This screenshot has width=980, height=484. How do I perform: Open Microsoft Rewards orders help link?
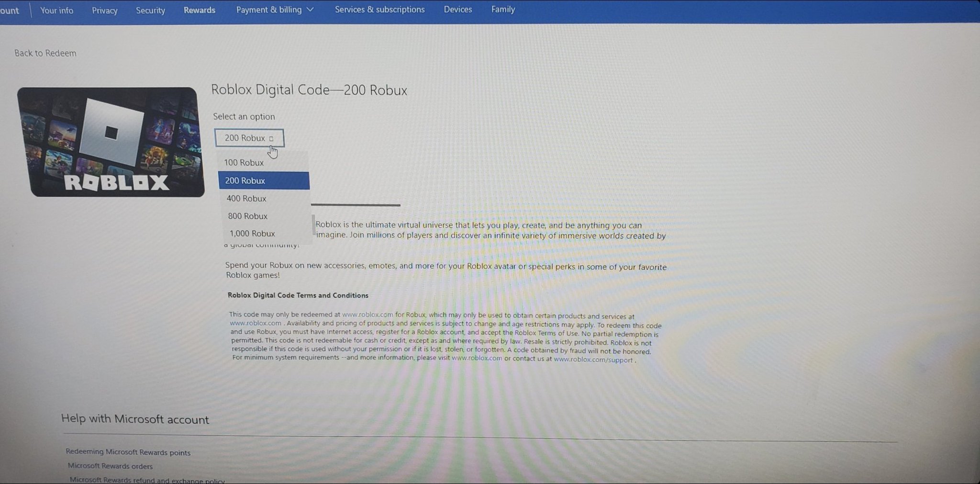pos(110,466)
